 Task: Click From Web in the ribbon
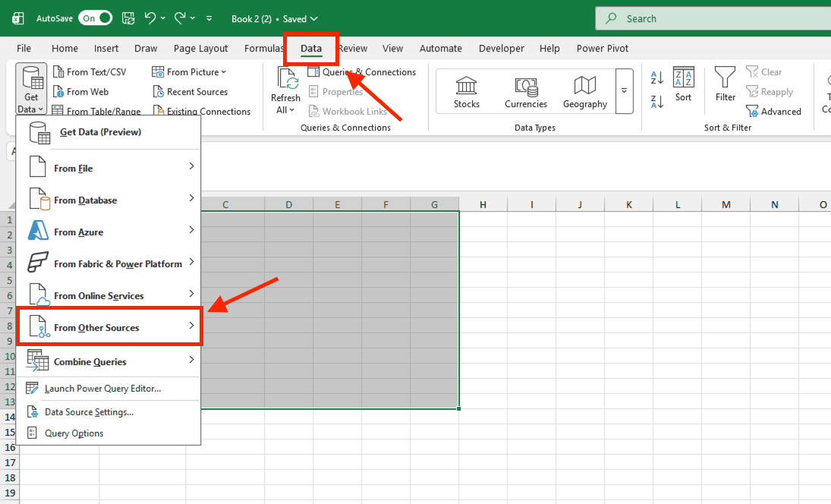pos(80,92)
